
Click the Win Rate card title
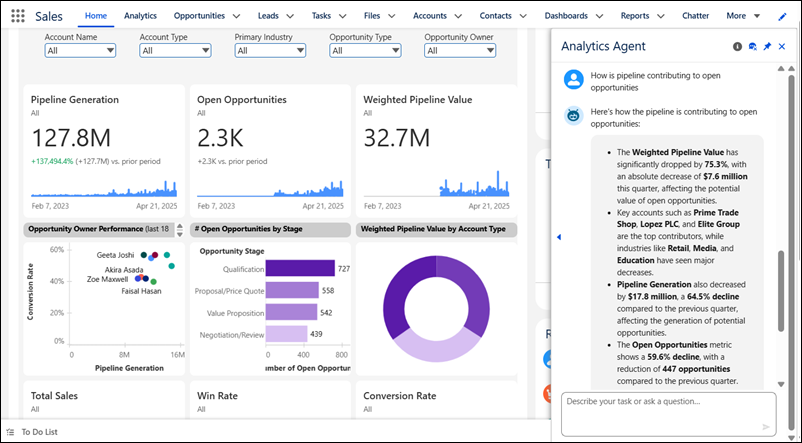coord(217,396)
